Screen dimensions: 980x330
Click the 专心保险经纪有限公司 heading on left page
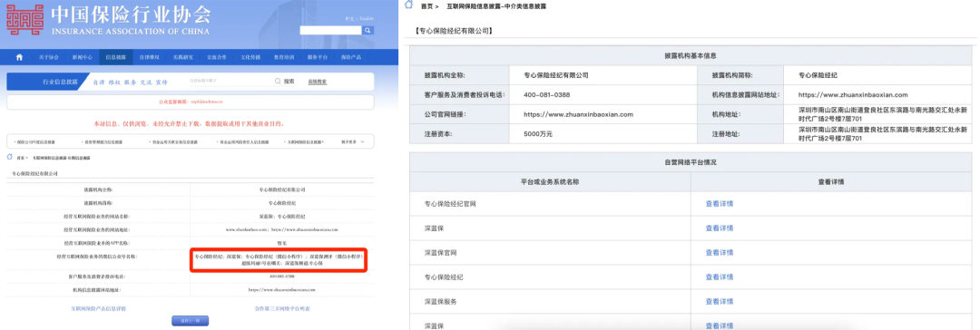[x=34, y=173]
